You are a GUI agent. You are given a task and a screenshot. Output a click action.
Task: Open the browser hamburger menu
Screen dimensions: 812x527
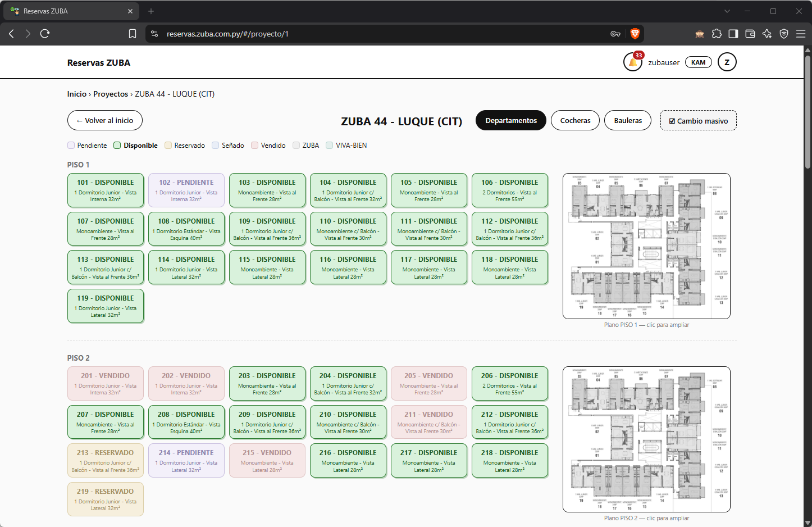pyautogui.click(x=801, y=34)
